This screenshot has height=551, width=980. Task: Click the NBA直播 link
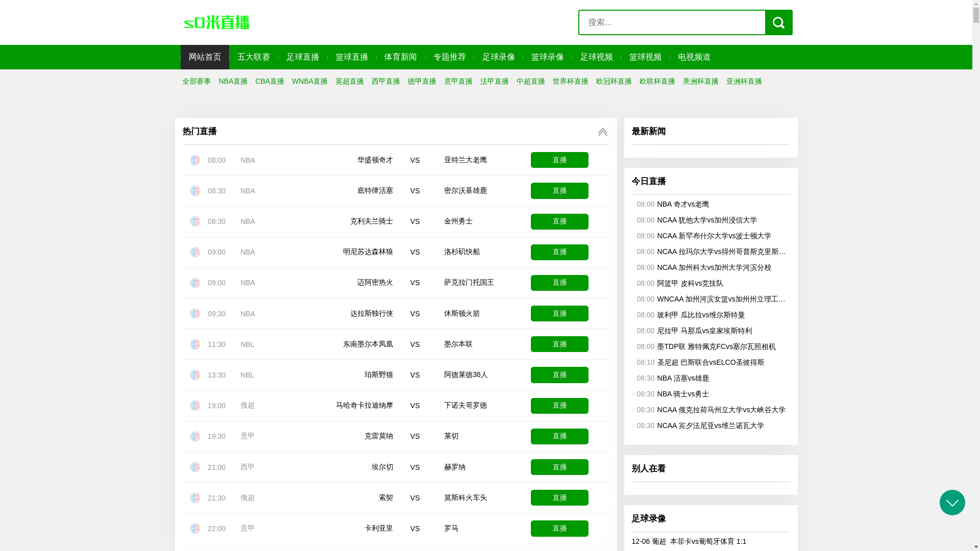pos(233,82)
